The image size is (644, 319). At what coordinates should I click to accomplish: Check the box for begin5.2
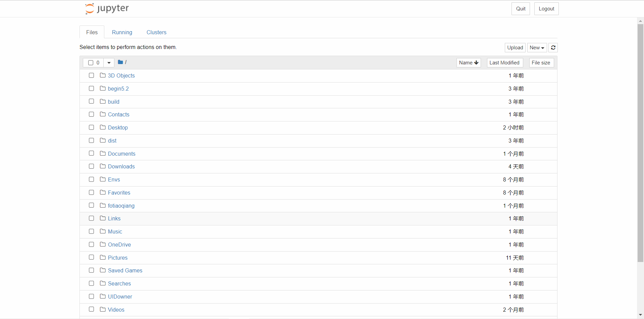coord(91,88)
